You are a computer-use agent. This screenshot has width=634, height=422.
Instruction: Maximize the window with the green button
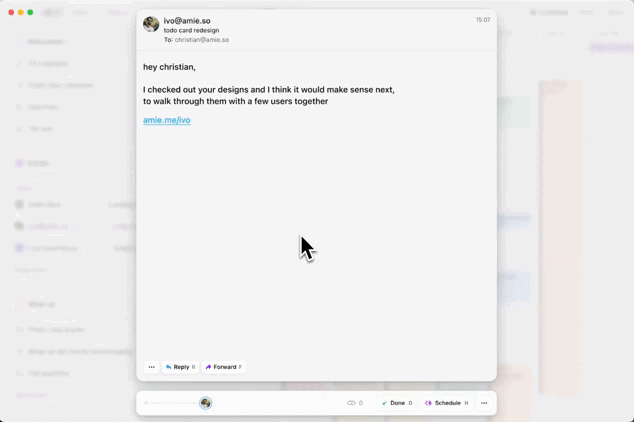point(30,13)
